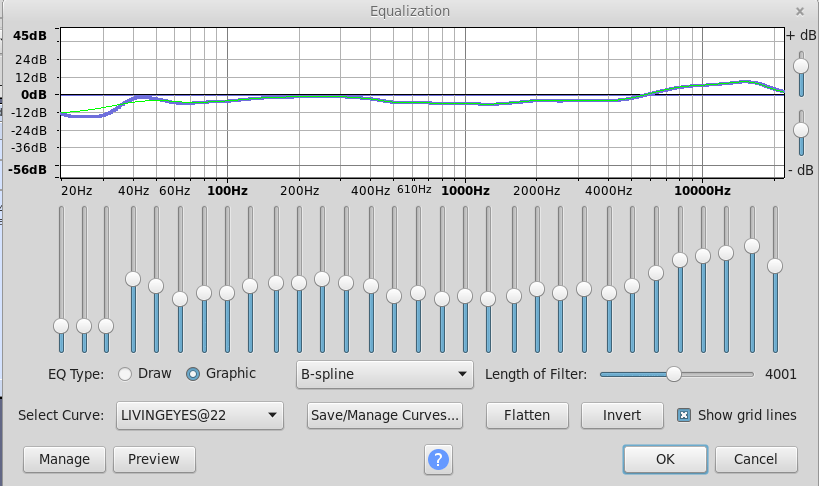The image size is (819, 486).
Task: Click the 1000Hz band slider handle
Action: pyautogui.click(x=465, y=296)
